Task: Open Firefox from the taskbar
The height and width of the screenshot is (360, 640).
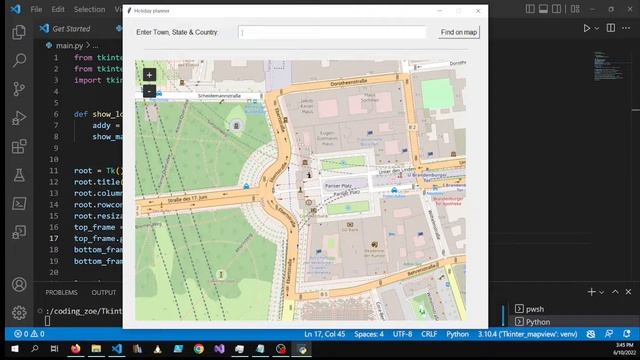Action: 76,349
